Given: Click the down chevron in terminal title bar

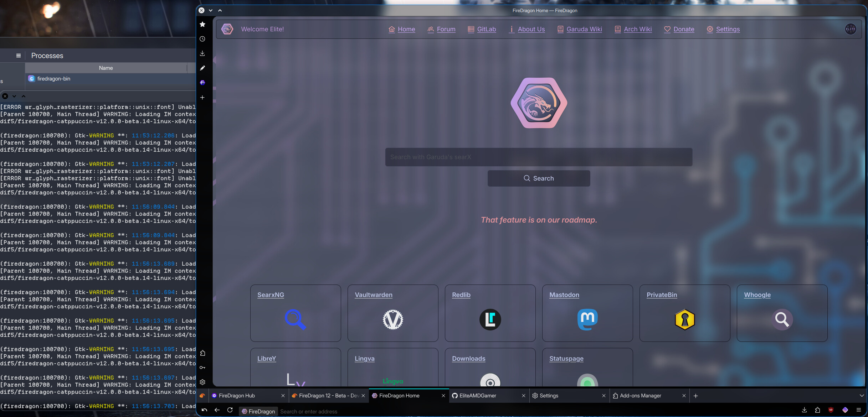Looking at the screenshot, I should [x=14, y=96].
